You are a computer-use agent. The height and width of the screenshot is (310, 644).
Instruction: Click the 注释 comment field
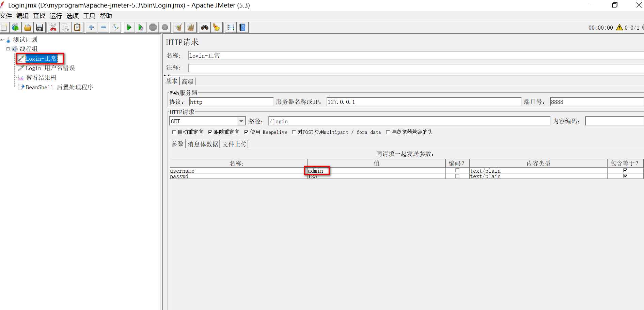click(x=416, y=68)
